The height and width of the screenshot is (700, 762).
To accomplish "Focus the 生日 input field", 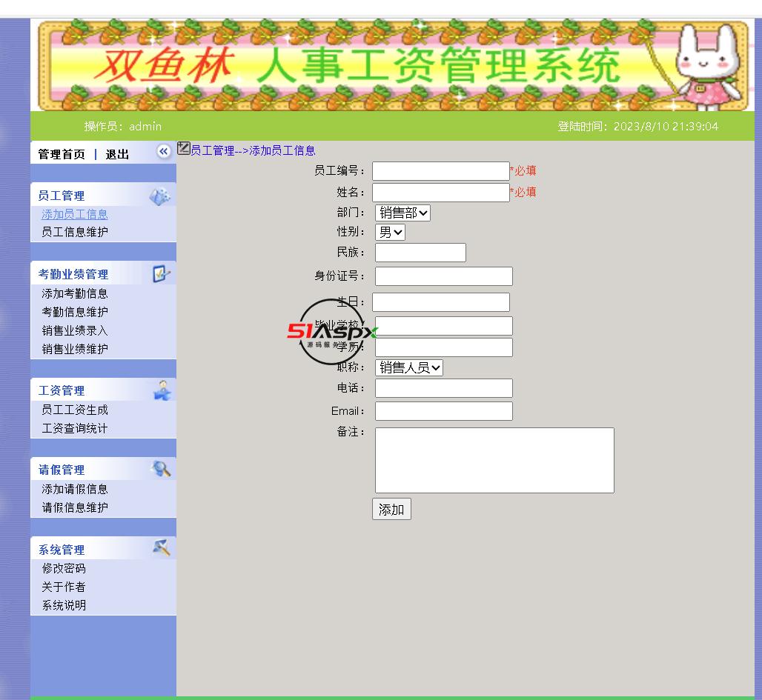I will pos(441,302).
